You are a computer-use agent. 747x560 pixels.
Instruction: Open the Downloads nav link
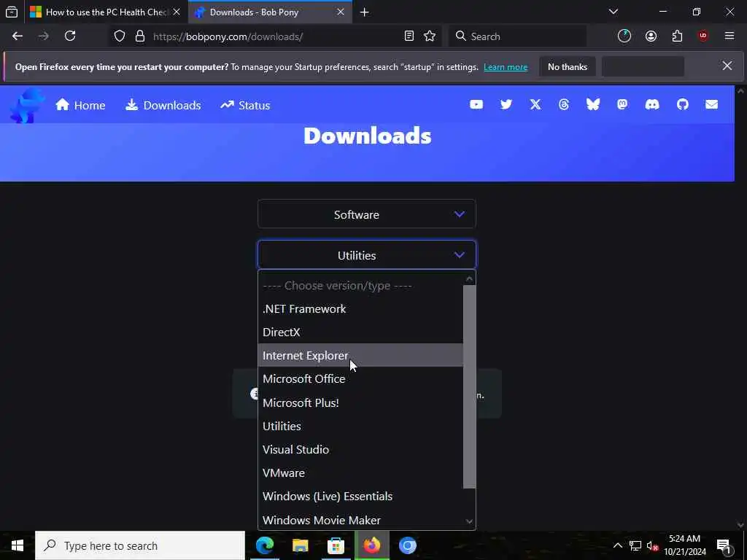tap(163, 105)
